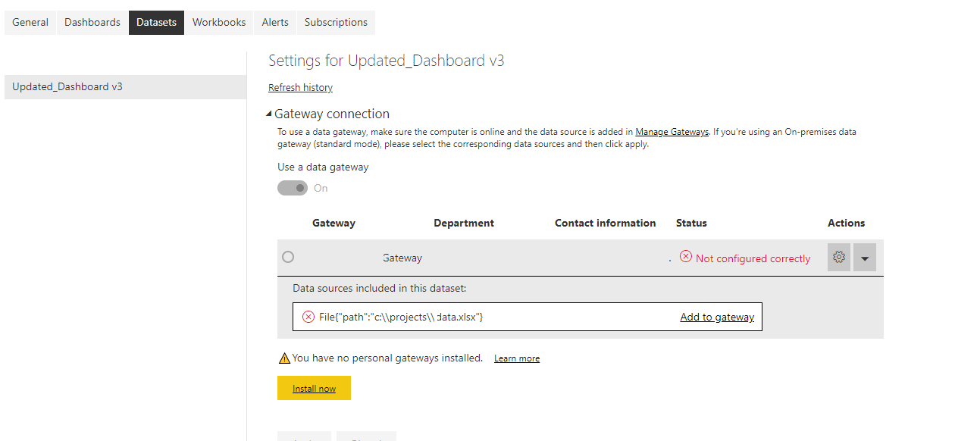Image resolution: width=980 pixels, height=441 pixels.
Task: Open the Refresh history link
Action: tap(300, 87)
